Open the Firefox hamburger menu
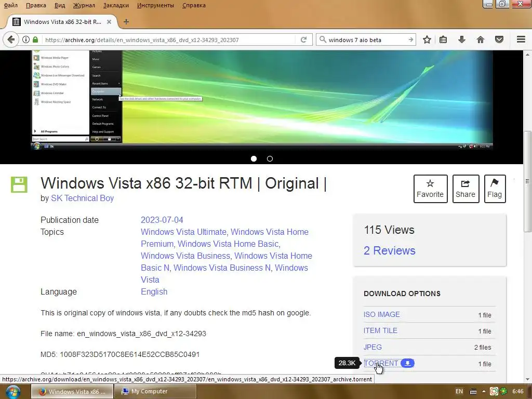The width and height of the screenshot is (532, 399). (521, 39)
